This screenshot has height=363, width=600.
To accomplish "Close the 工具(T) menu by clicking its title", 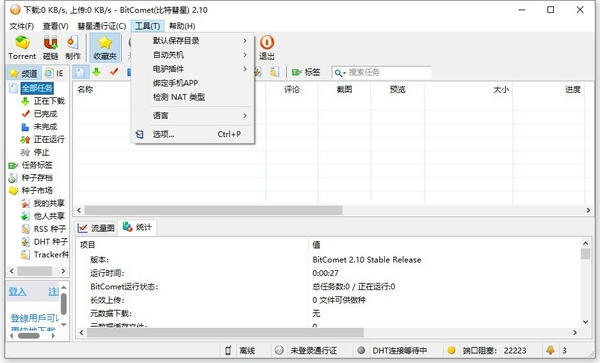I will (x=147, y=26).
